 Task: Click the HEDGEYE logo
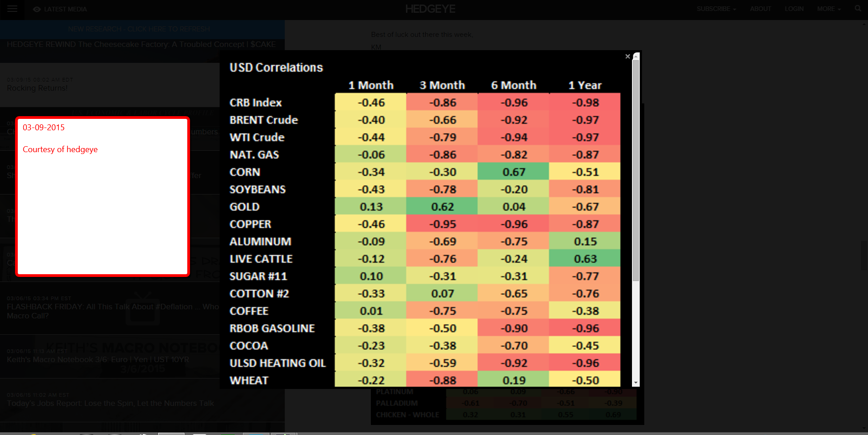(430, 9)
